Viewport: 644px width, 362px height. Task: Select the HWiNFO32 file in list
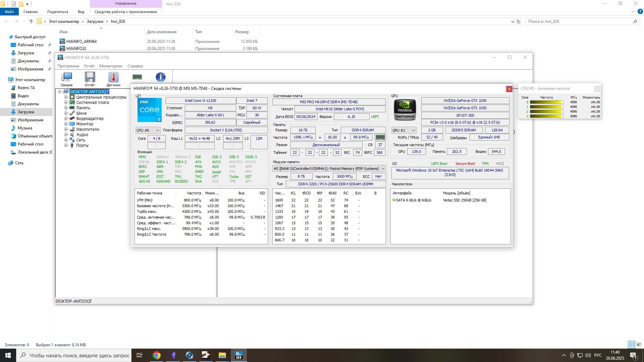click(x=76, y=49)
